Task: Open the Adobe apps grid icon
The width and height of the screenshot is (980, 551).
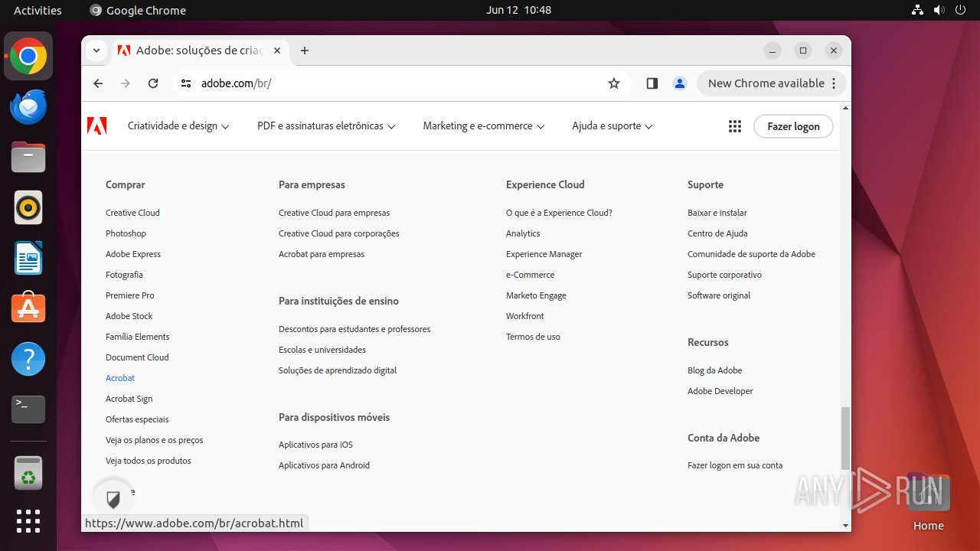Action: [x=735, y=126]
